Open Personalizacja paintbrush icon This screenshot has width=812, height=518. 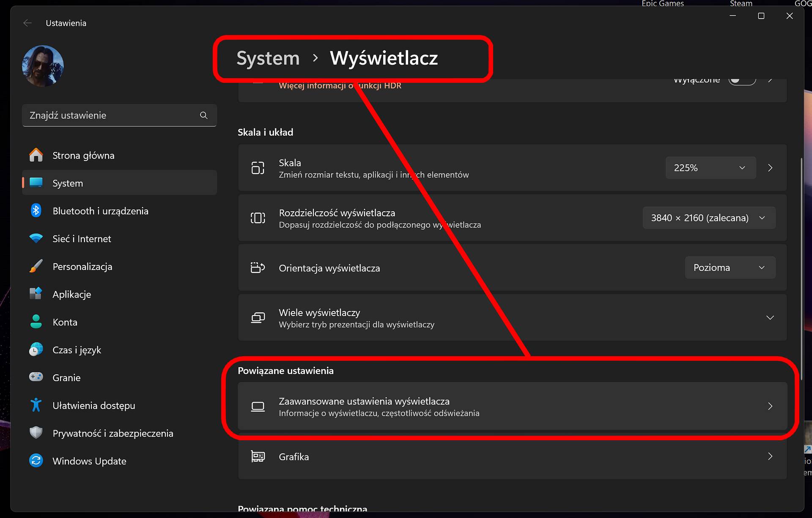click(x=36, y=266)
